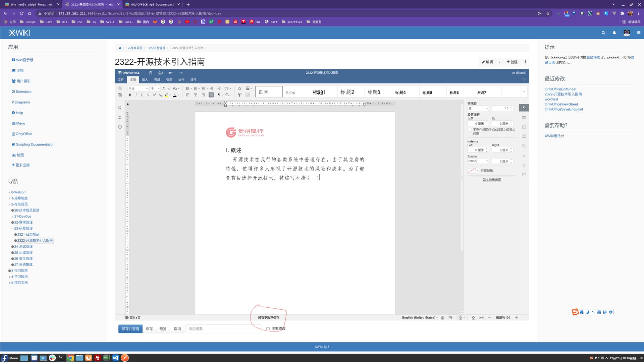Image resolution: width=644 pixels, height=362 pixels.
Task: Click the spell checking status bar icon
Action: (x=450, y=318)
